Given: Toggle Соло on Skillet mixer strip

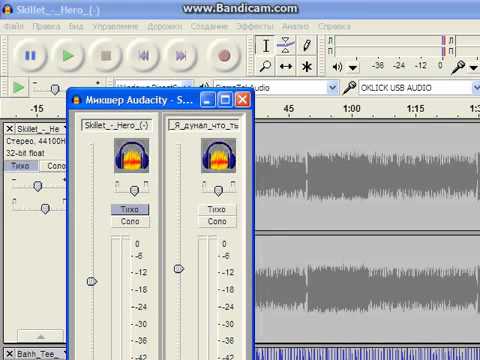Looking at the screenshot, I should click(x=130, y=221).
